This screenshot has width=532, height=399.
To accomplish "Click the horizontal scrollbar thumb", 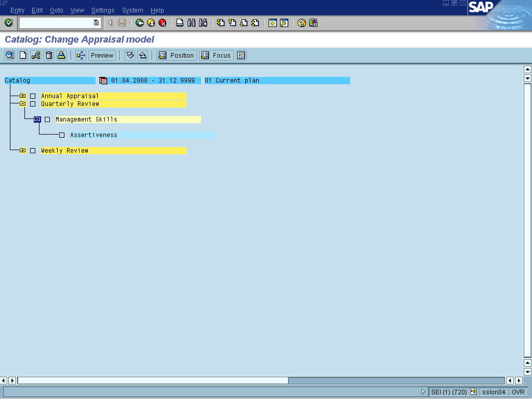I will click(x=153, y=380).
